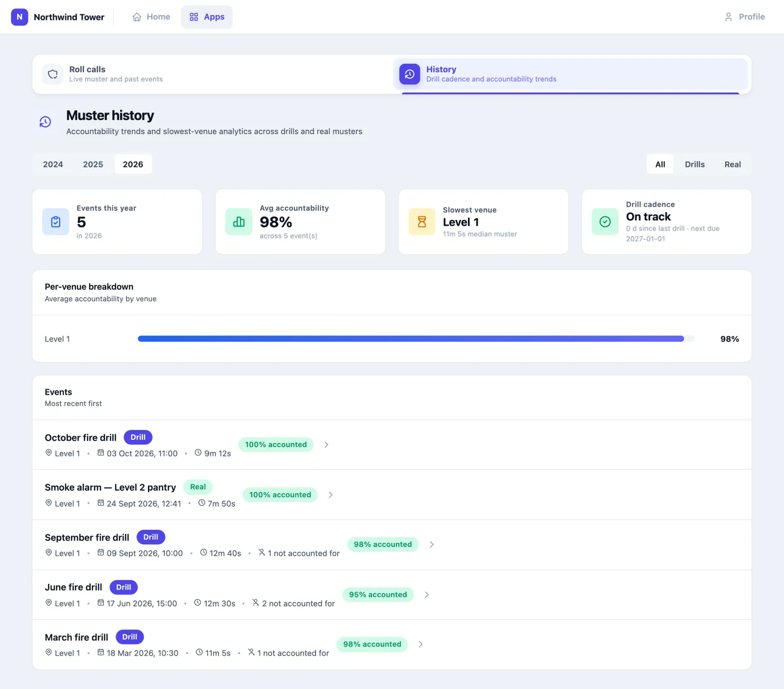This screenshot has height=689, width=784.
Task: Expand the June fire drill chevron
Action: click(427, 595)
